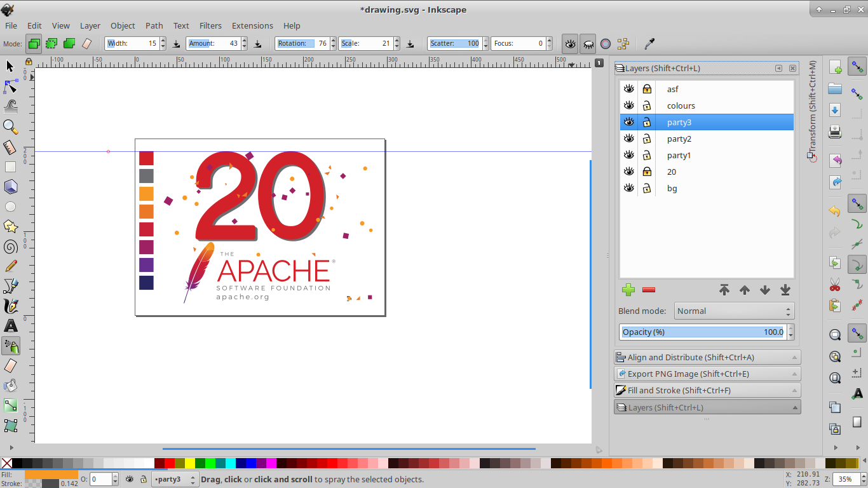868x488 pixels.
Task: Toggle spray copy mode button
Action: click(34, 44)
